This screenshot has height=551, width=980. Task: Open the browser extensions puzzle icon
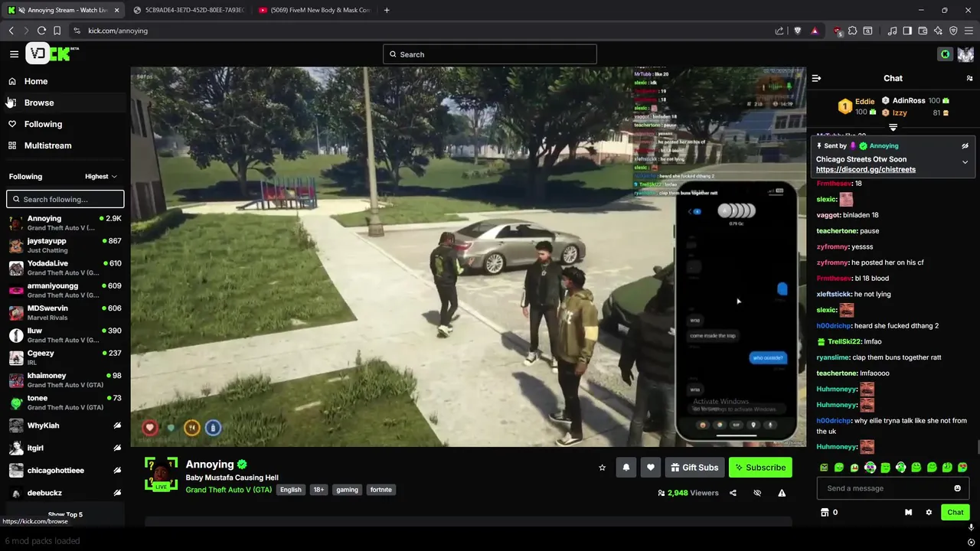pos(853,31)
